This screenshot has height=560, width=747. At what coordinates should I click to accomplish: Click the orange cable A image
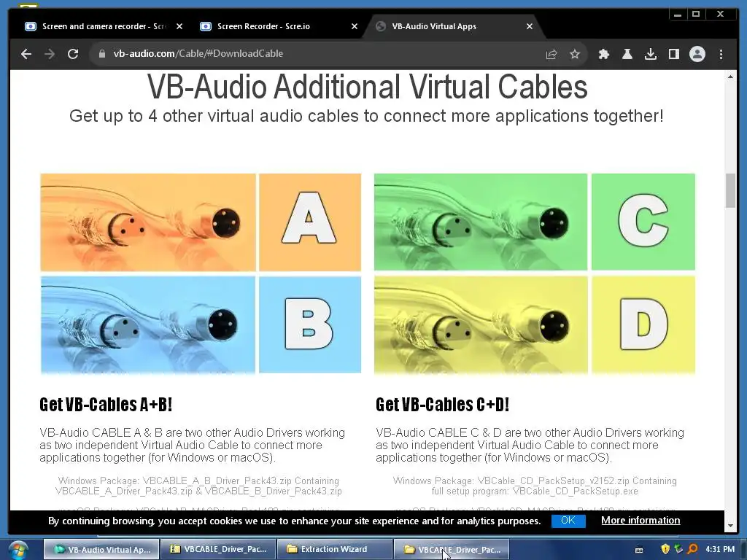pos(148,222)
